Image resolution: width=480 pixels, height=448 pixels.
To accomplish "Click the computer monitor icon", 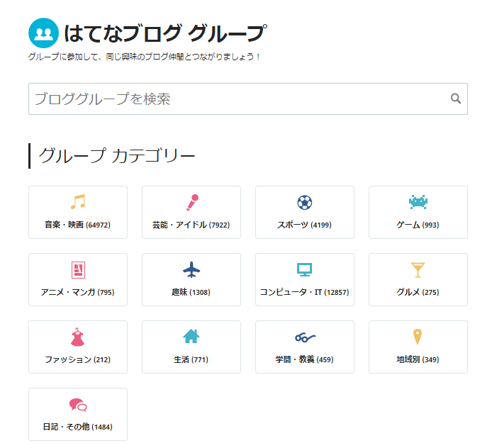I will pyautogui.click(x=305, y=269).
